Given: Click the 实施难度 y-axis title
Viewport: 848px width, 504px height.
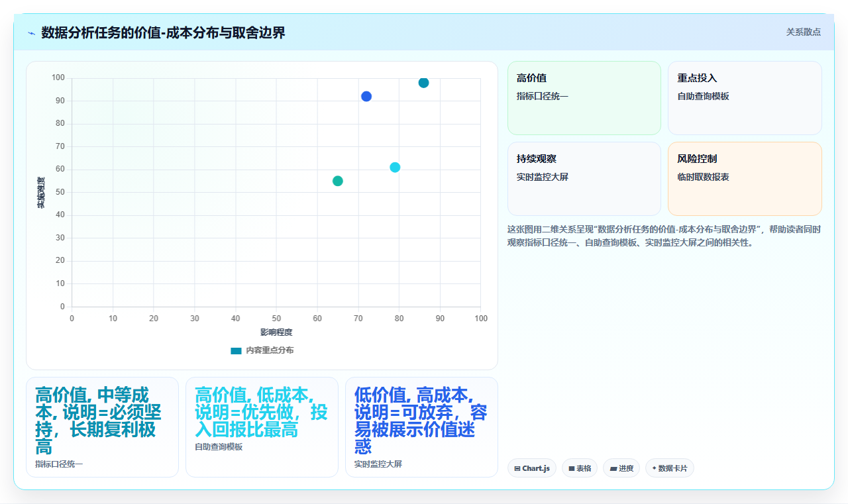Looking at the screenshot, I should 41,193.
